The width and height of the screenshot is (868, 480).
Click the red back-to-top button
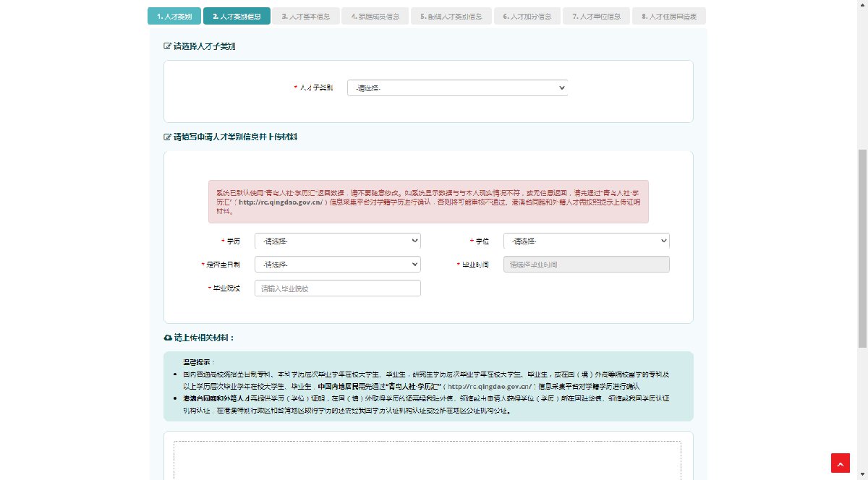coord(841,463)
